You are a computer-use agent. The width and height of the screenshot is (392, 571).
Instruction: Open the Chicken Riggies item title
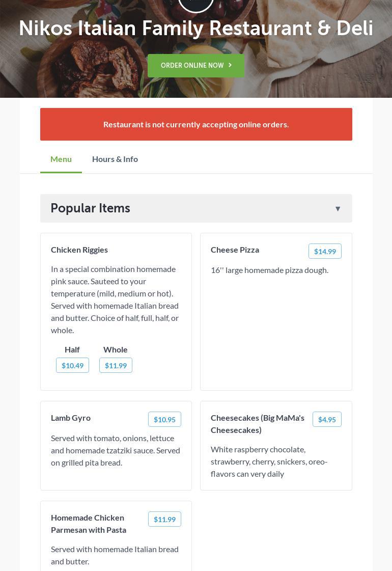(x=79, y=250)
